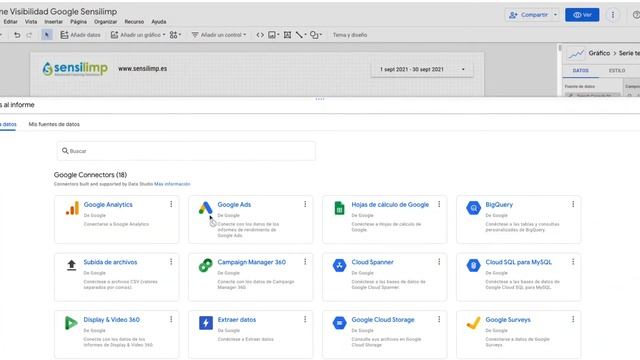
Task: Open Añadir un control dropdown
Action: coord(219,35)
